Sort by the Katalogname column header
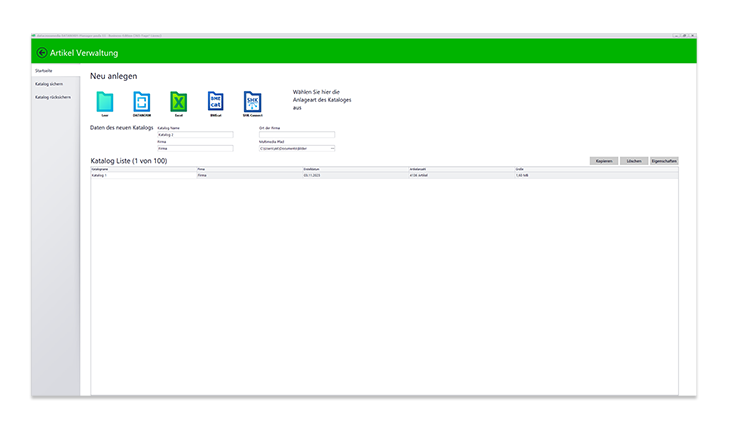Screen dimensions: 729x430 tap(144, 169)
